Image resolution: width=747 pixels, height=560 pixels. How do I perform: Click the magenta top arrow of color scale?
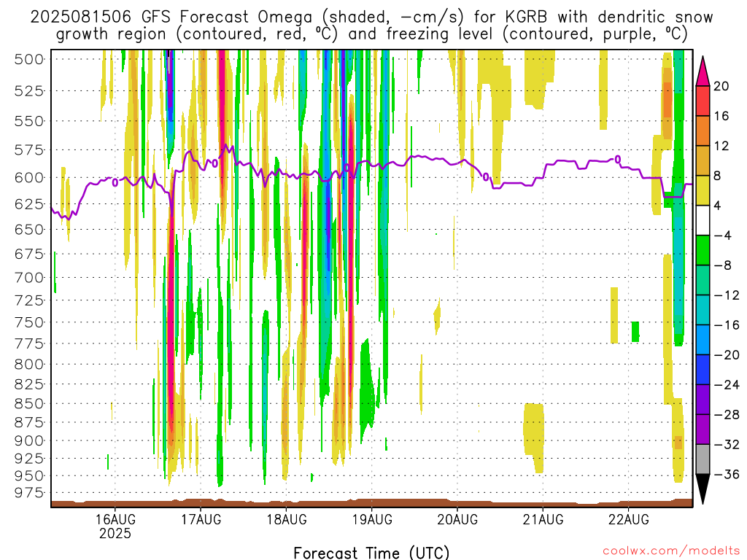(703, 71)
